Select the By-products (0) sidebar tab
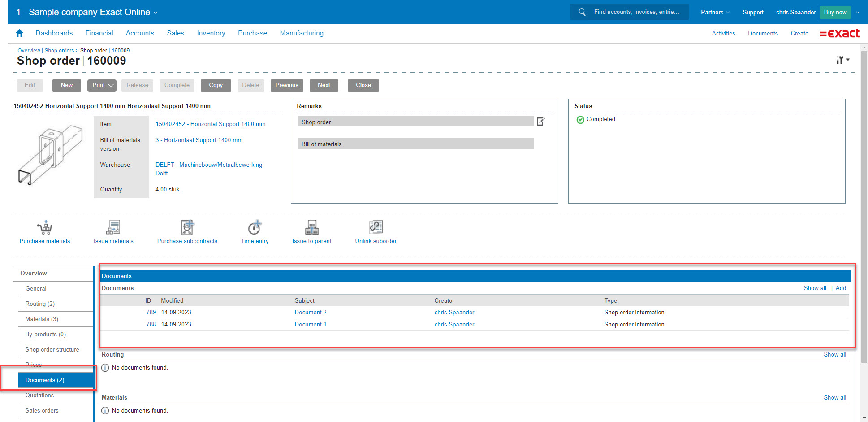 (x=56, y=335)
